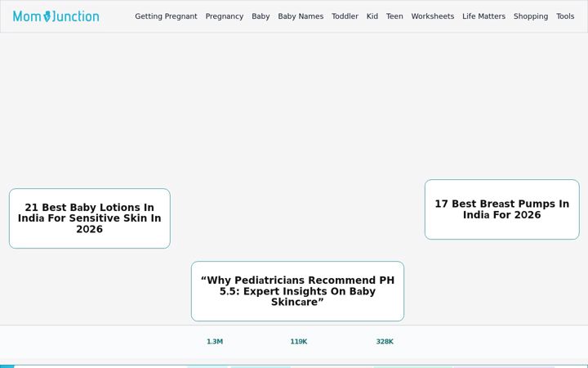This screenshot has width=588, height=368.
Task: Click the 328K follower count
Action: tap(385, 341)
